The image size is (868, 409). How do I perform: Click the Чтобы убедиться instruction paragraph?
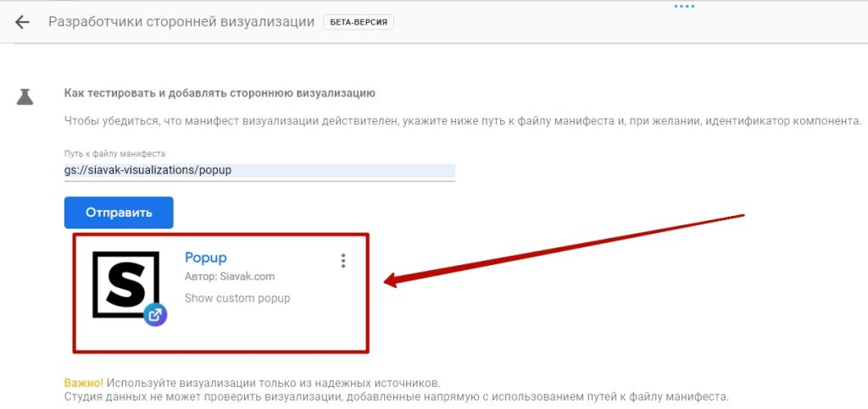click(x=462, y=121)
